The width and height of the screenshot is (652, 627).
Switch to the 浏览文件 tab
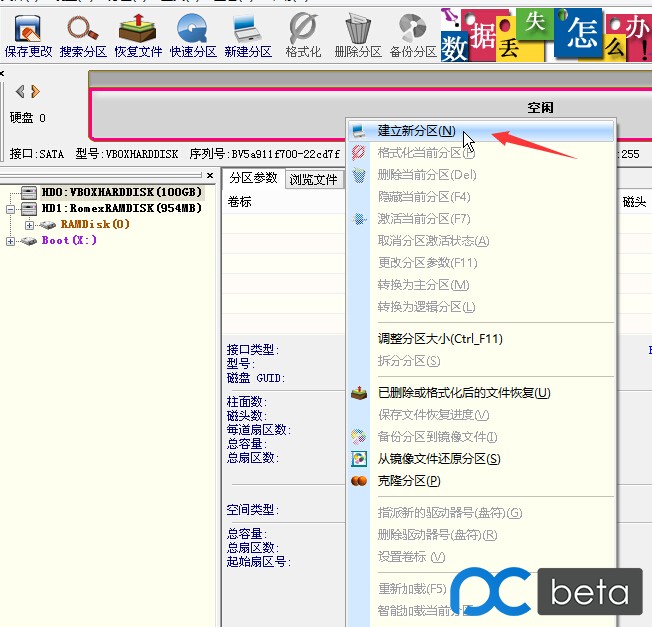[x=313, y=180]
